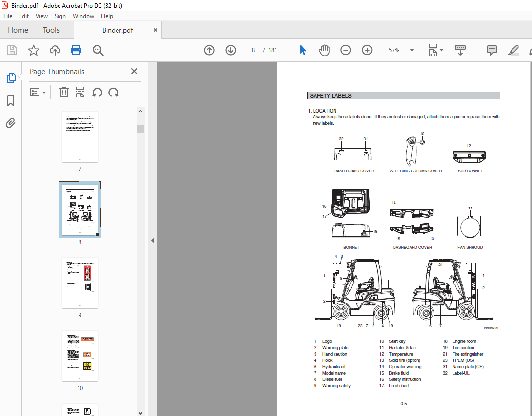Click the 'Name plate (CE)' legend entry
The image size is (532, 416).
point(468,366)
